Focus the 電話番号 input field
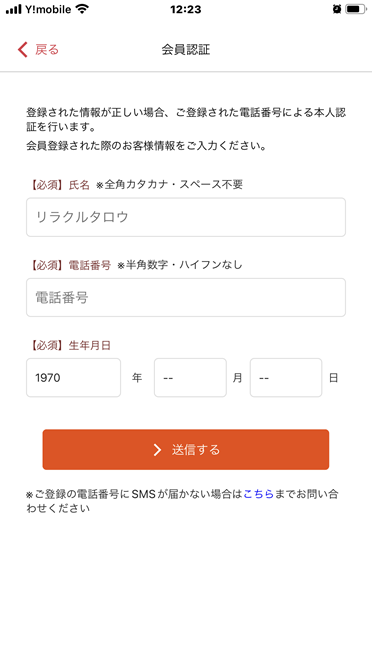Screen dimensions: 372x662 click(186, 297)
